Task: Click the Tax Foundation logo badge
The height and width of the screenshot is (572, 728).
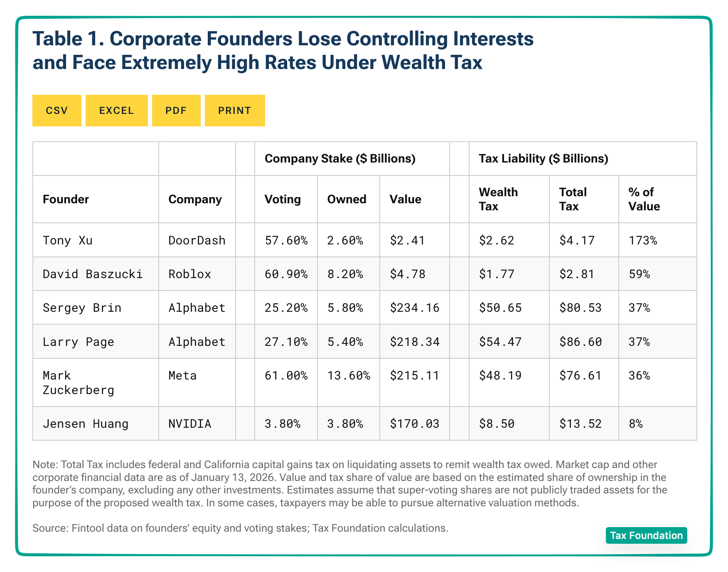Action: click(646, 535)
